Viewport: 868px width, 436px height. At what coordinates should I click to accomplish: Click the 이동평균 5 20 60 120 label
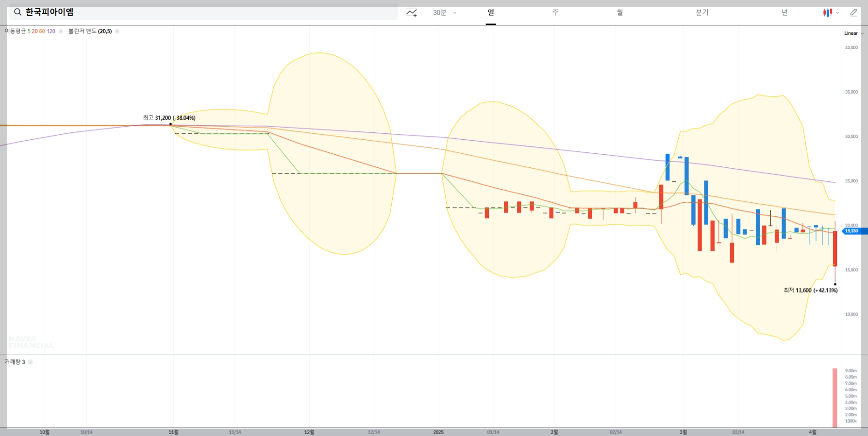pos(30,31)
